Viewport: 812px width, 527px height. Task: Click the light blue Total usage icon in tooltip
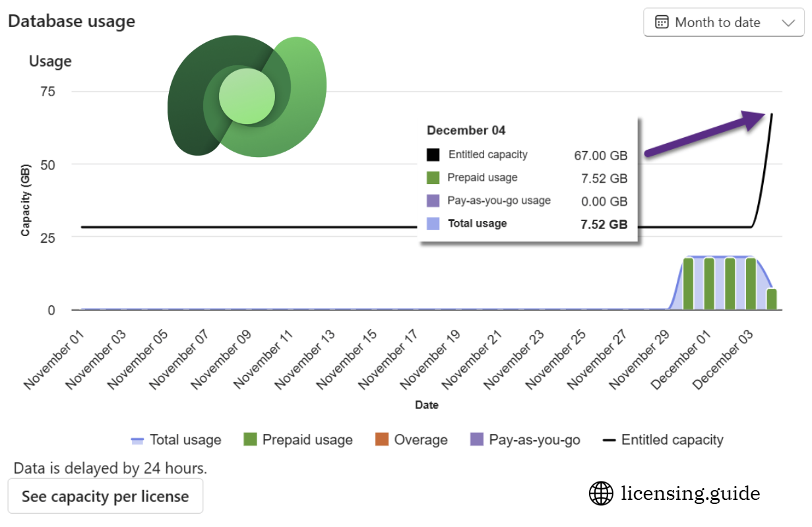(x=433, y=223)
